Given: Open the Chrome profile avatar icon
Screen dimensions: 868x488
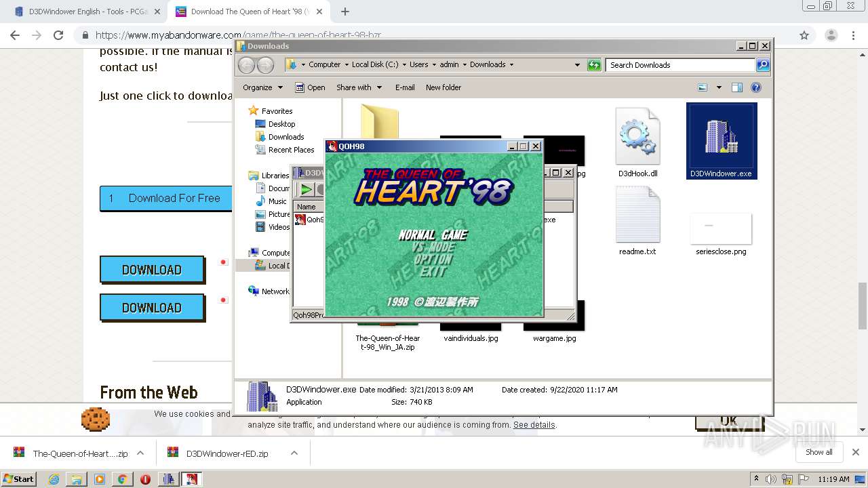Looking at the screenshot, I should pyautogui.click(x=831, y=35).
